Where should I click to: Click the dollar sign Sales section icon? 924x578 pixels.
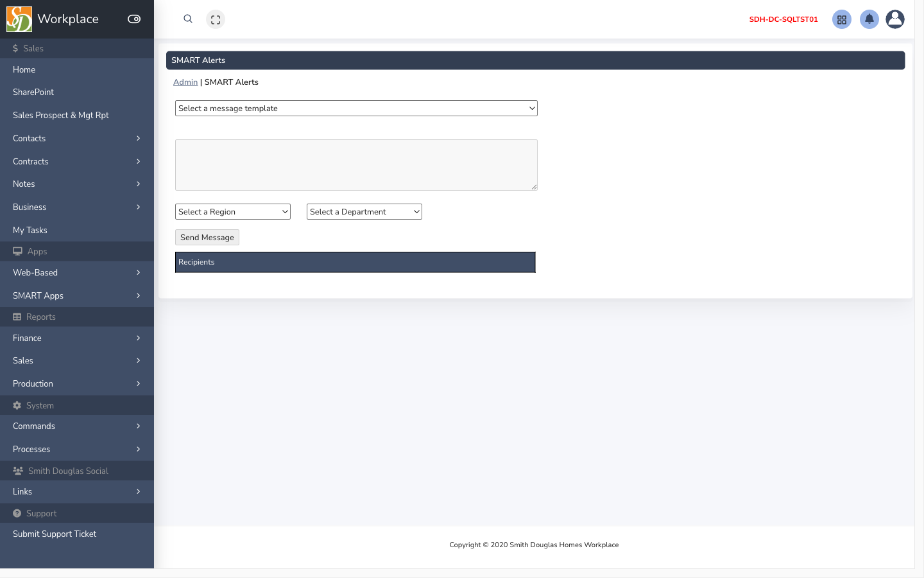point(15,48)
